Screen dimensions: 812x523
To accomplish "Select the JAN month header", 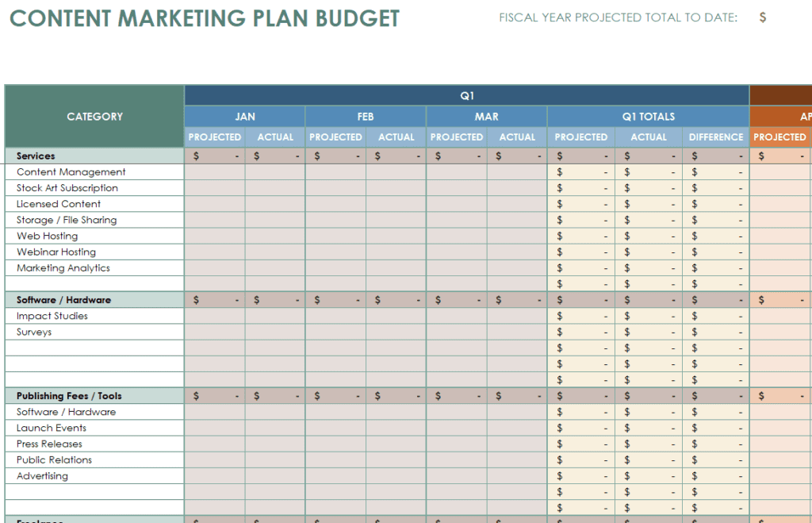I will point(245,117).
